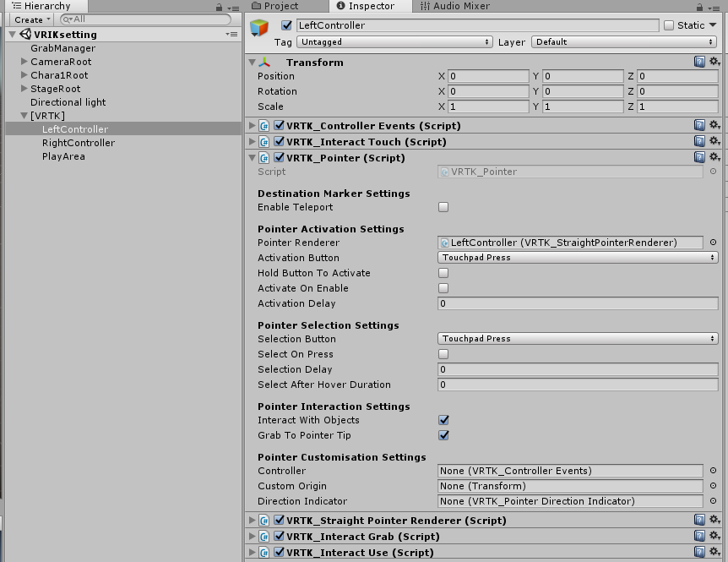Open the Transform component settings gear icon
The image size is (728, 562).
pos(715,62)
